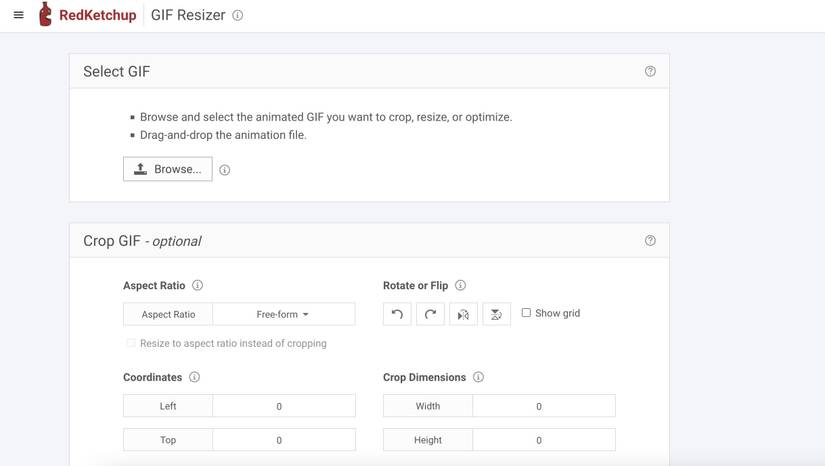Click the info icon beside GIF Resizer title
Image resolution: width=825 pixels, height=466 pixels.
pyautogui.click(x=238, y=15)
